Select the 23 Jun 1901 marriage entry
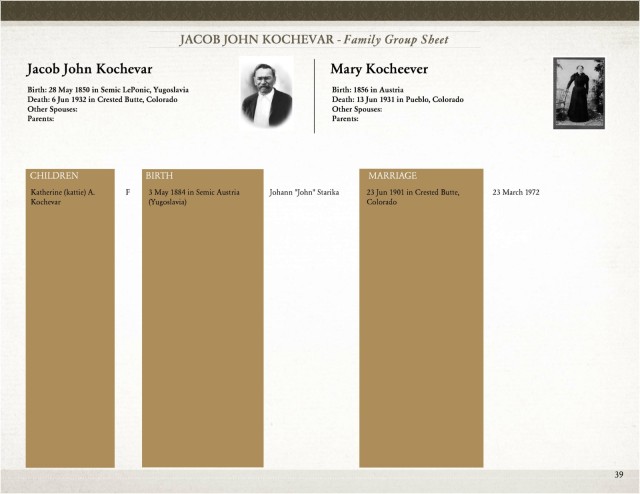 (413, 197)
